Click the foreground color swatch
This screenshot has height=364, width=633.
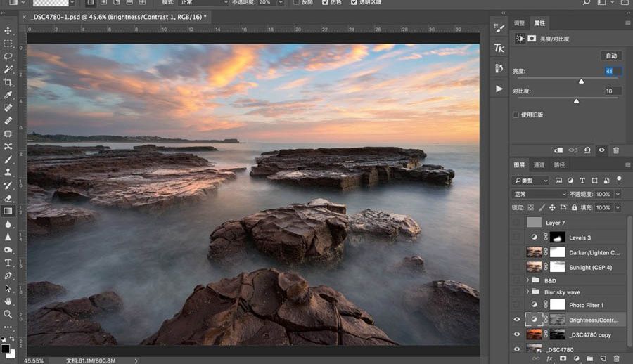5,349
